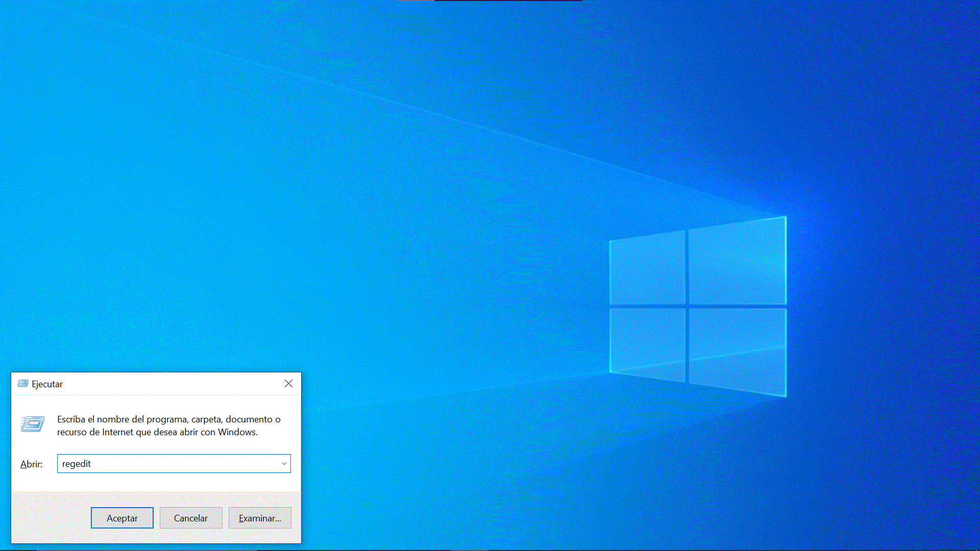This screenshot has width=980, height=551.
Task: Click the word regedit in the box
Action: coord(77,464)
